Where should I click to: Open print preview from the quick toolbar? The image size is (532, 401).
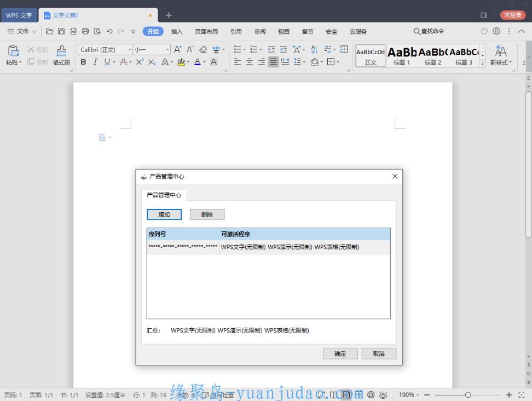(x=97, y=31)
